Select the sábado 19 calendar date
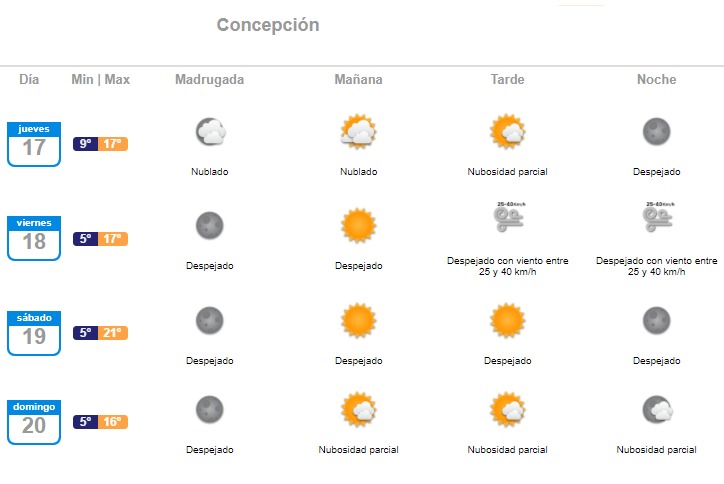Screen dimensions: 724x484 pyautogui.click(x=34, y=333)
